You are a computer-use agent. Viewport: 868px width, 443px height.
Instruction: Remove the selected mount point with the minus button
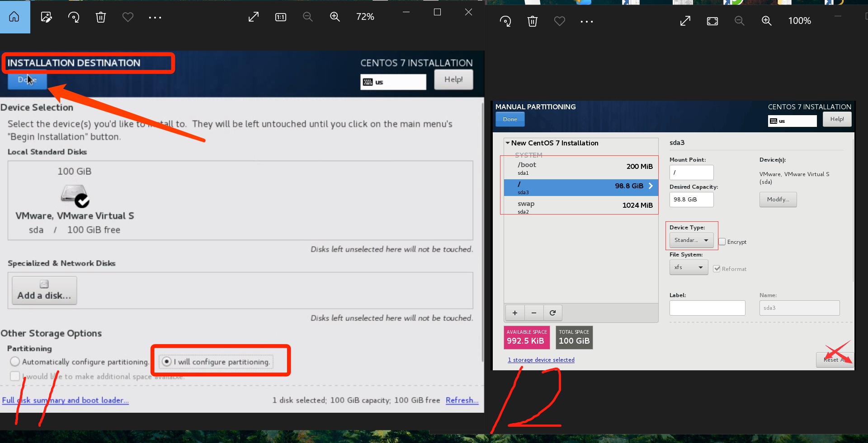pos(534,312)
